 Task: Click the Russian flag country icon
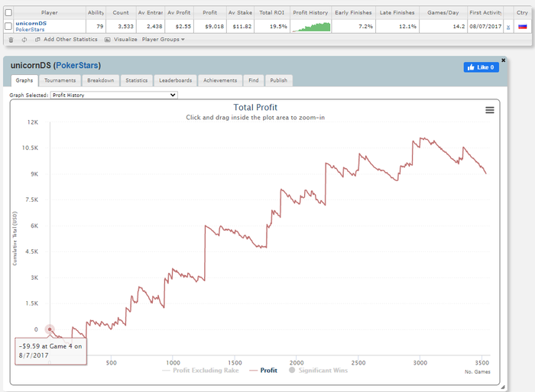[x=522, y=27]
